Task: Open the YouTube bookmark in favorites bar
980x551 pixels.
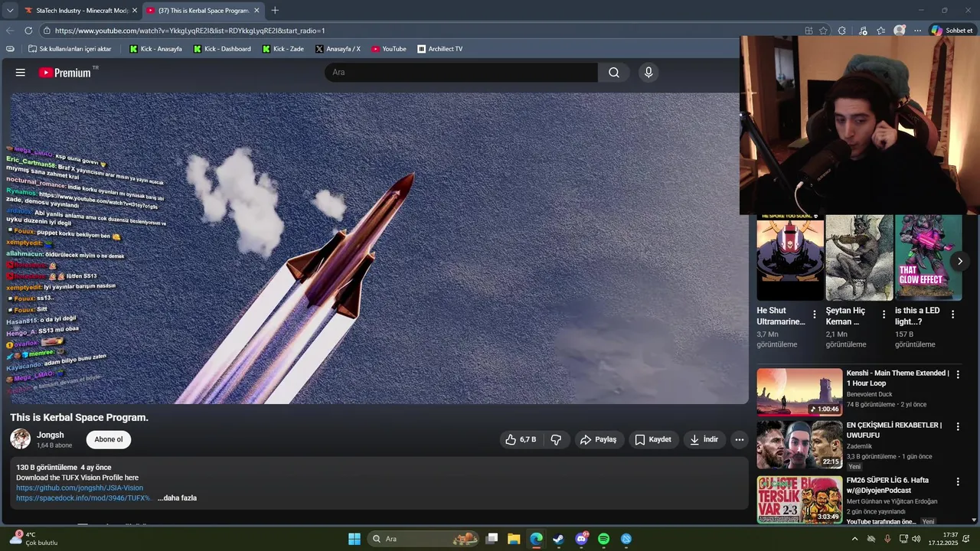Action: point(388,49)
